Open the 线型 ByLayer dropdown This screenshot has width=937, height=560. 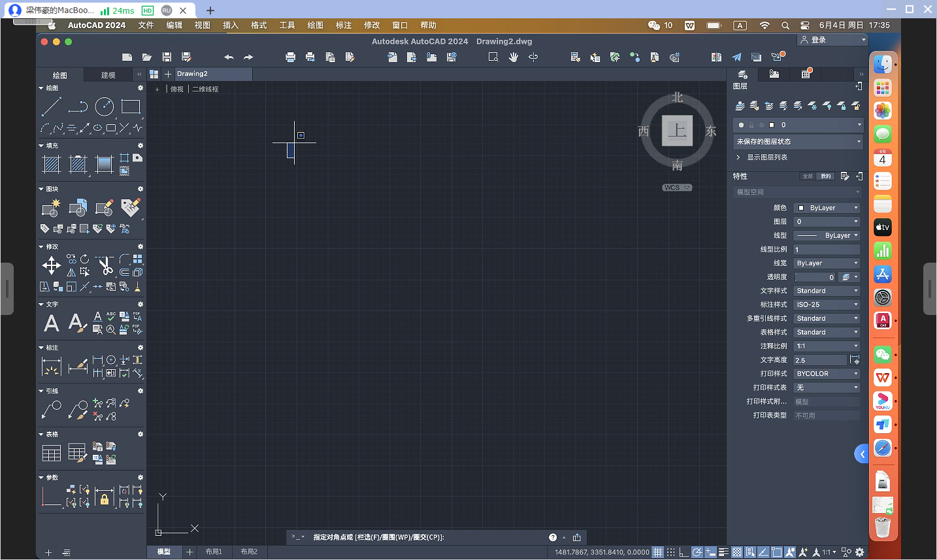coord(827,235)
